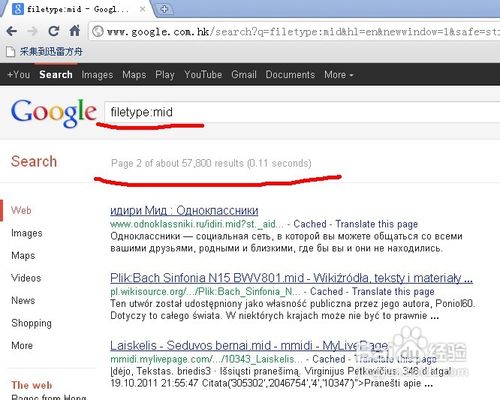This screenshot has width=500, height=400.
Task: Open Maps in the black Google bar
Action: [x=134, y=75]
